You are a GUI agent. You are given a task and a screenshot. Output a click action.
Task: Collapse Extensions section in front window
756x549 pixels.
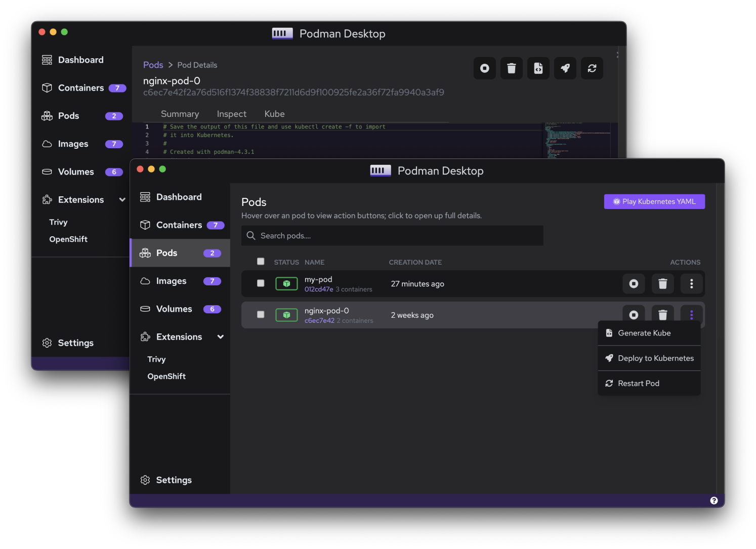tap(221, 337)
